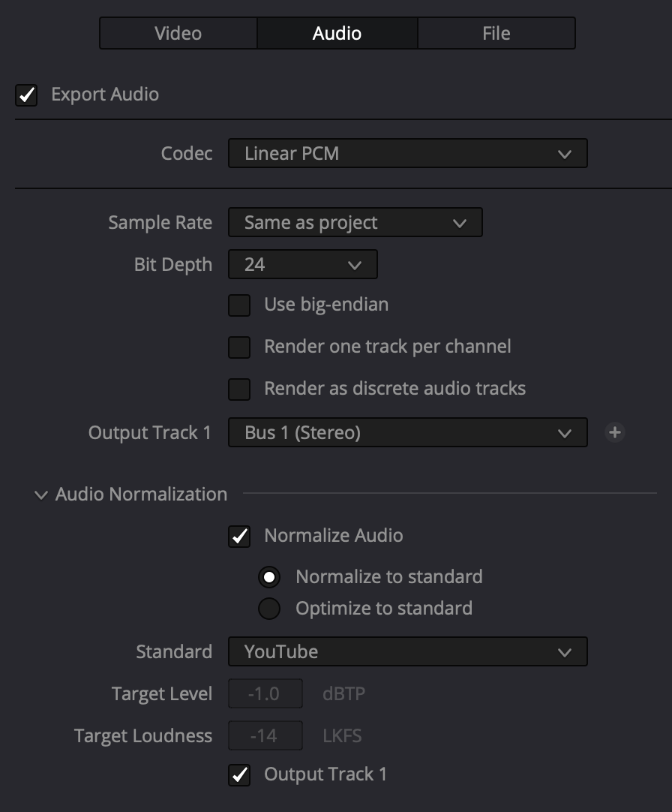Open the File tab
This screenshot has width=672, height=812.
coord(496,33)
